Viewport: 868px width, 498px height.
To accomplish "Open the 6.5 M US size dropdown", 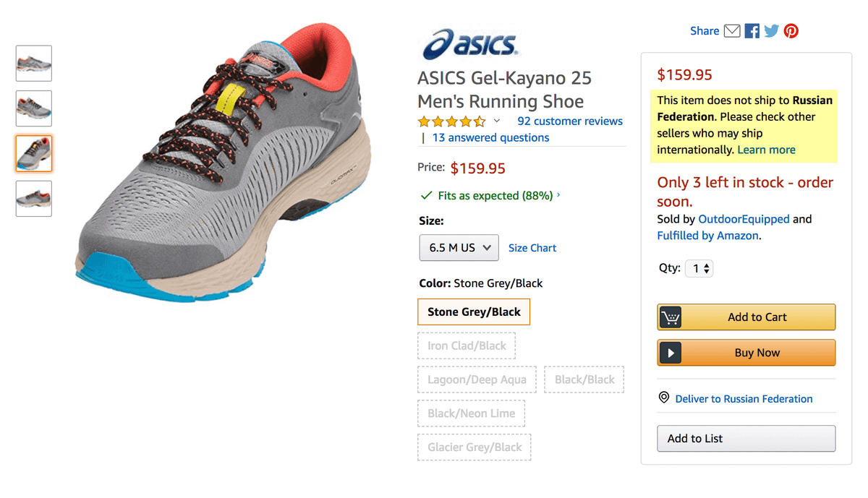I will pyautogui.click(x=459, y=248).
